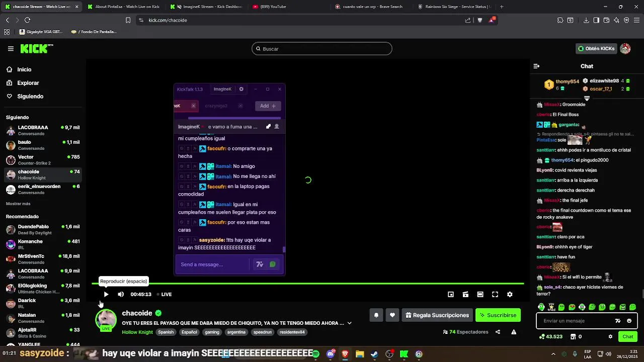The width and height of the screenshot is (644, 362).
Task: Open a new browser tab with plus
Action: point(502,7)
